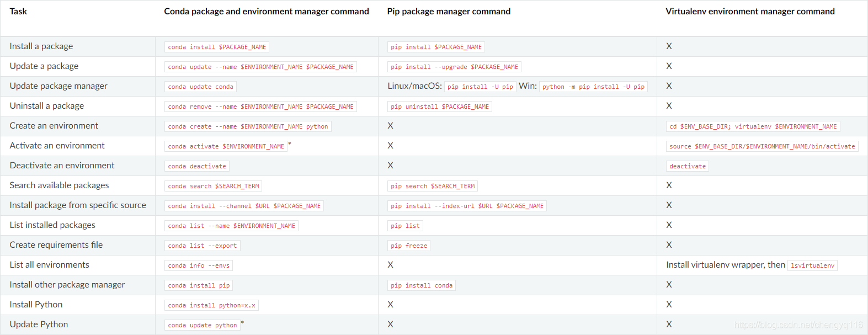This screenshot has height=335, width=868.
Task: Click the 'Create requirements file' row label
Action: (x=56, y=245)
